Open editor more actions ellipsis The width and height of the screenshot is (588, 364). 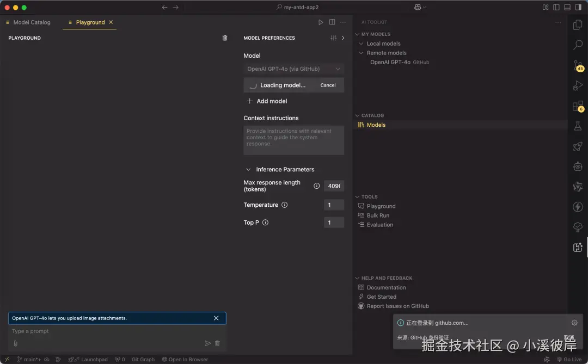tap(343, 22)
